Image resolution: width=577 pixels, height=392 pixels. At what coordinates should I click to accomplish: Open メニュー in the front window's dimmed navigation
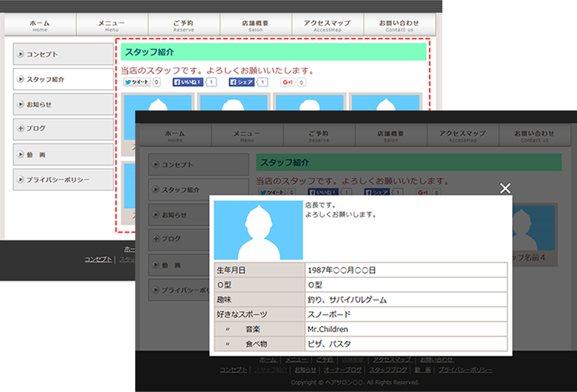click(247, 136)
